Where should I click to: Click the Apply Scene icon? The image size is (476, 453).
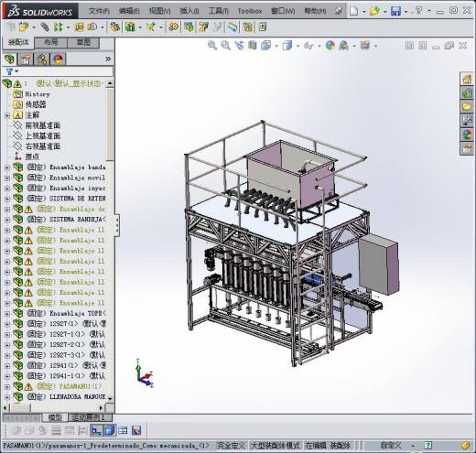(x=343, y=46)
